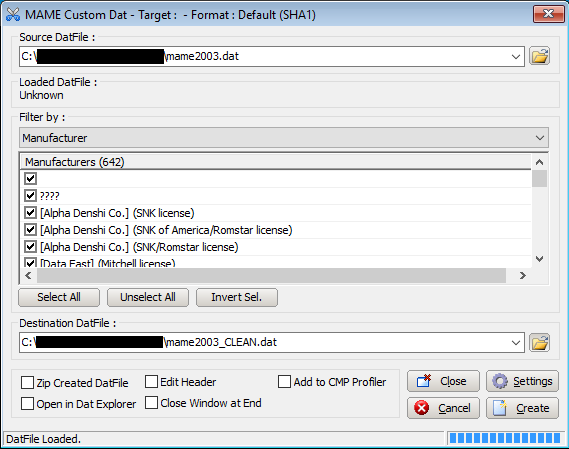Image resolution: width=569 pixels, height=449 pixels.
Task: Tick Close Window at End checkbox
Action: click(x=151, y=403)
